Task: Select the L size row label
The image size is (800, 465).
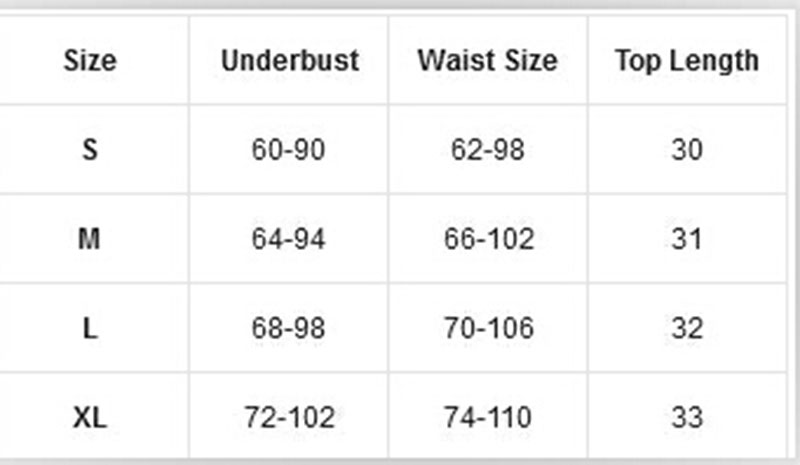Action: coord(90,328)
